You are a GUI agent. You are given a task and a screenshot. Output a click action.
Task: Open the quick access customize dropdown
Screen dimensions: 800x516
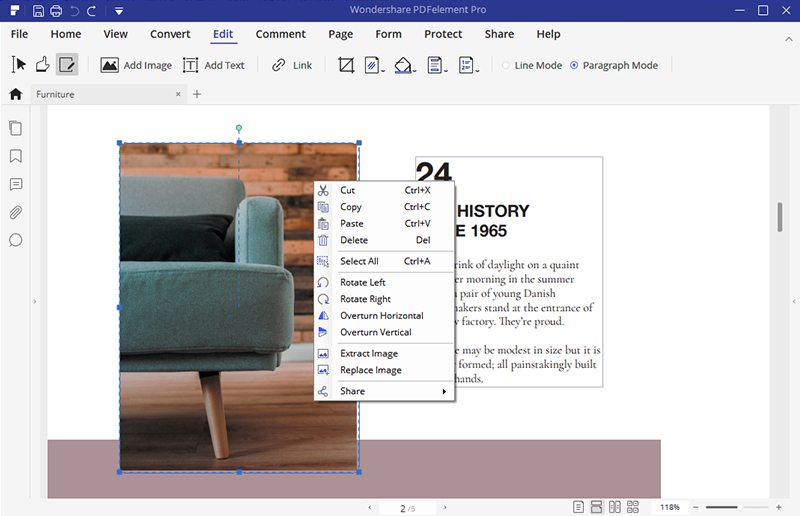click(119, 11)
